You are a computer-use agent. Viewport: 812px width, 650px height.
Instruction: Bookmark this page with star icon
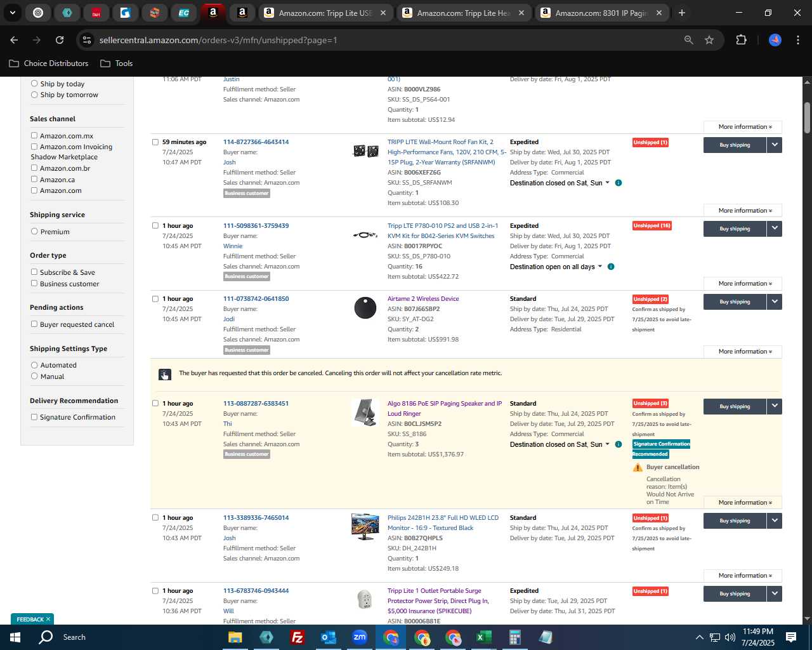pos(709,40)
